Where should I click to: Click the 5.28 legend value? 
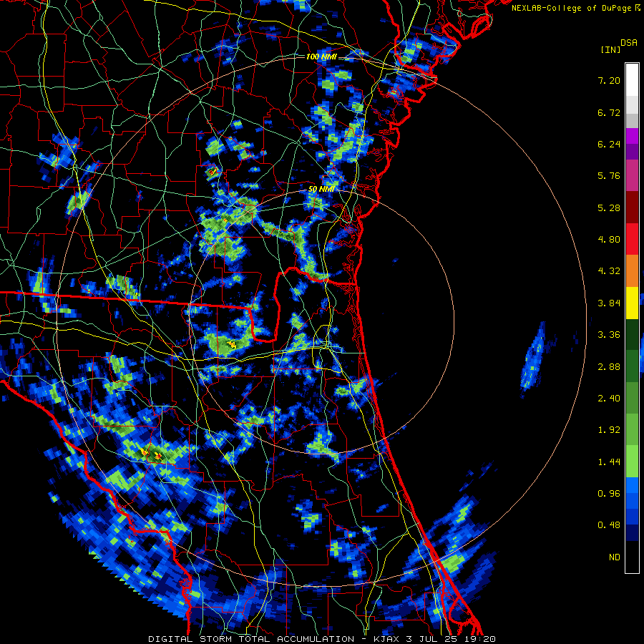point(609,208)
